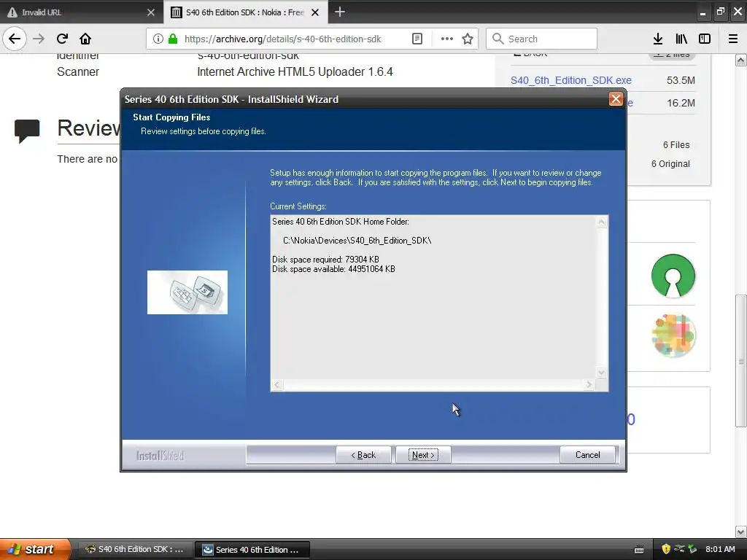Click the browser page vertical scrollbar thumb
The height and width of the screenshot is (560, 747).
tap(741, 361)
